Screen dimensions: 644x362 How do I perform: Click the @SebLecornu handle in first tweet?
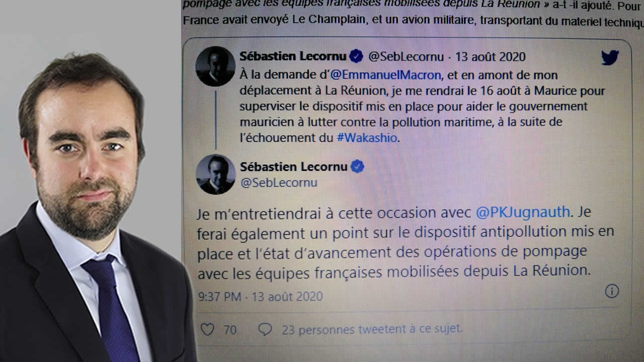pos(406,57)
